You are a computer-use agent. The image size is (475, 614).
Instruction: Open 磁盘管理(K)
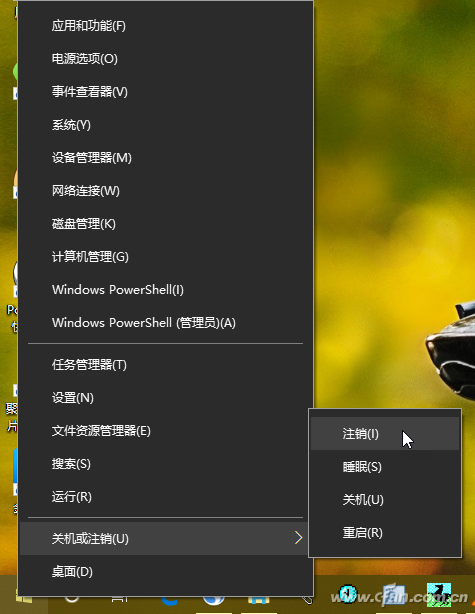click(165, 224)
